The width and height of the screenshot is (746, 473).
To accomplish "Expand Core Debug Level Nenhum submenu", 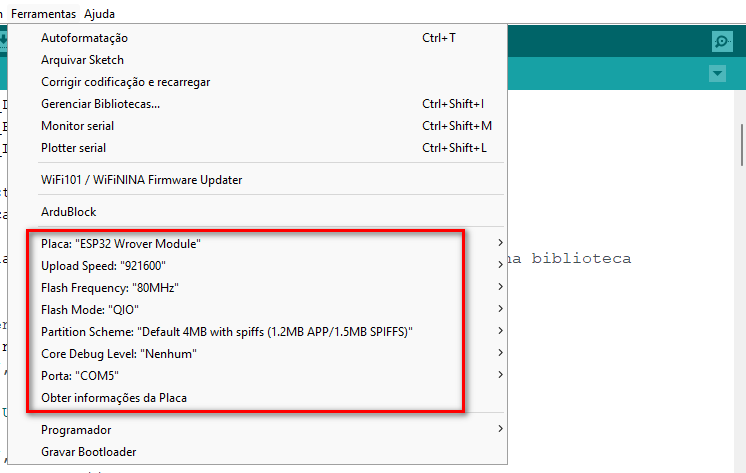I will (x=257, y=354).
